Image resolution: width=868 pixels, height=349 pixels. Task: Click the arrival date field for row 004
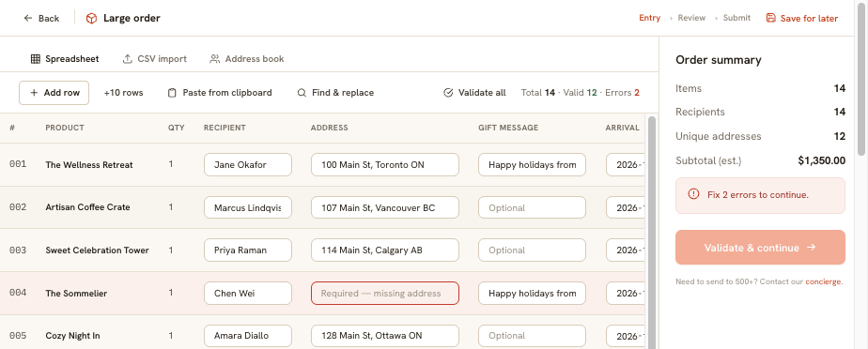[626, 293]
